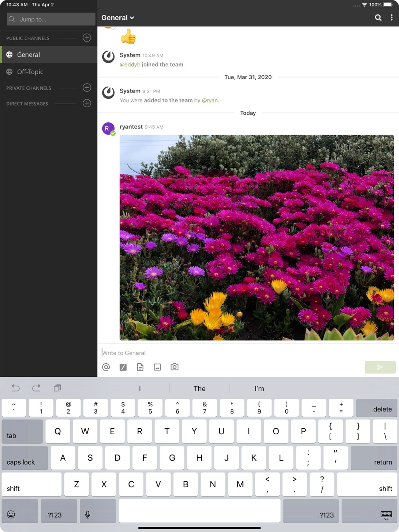Tap the thumbs up emoji
The height and width of the screenshot is (532, 399).
[128, 36]
